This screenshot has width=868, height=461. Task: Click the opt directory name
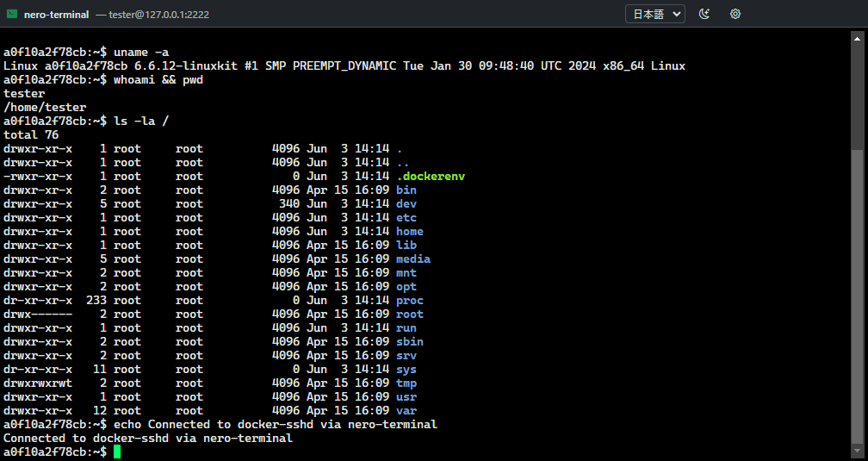click(x=406, y=287)
